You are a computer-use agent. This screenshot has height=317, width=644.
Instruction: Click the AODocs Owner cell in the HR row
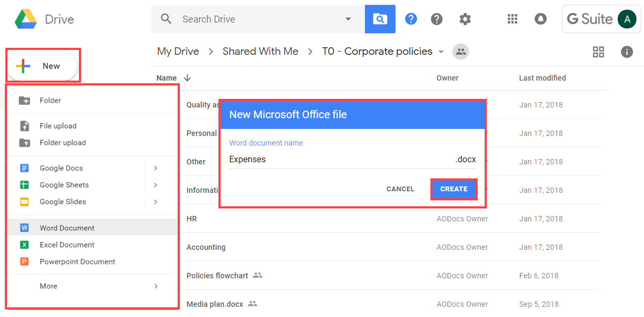[463, 219]
